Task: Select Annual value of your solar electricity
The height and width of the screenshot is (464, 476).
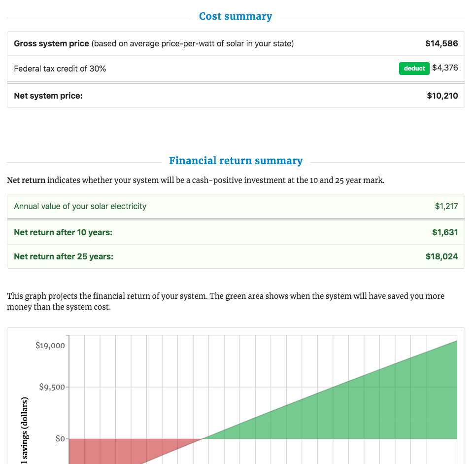Action: [80, 206]
